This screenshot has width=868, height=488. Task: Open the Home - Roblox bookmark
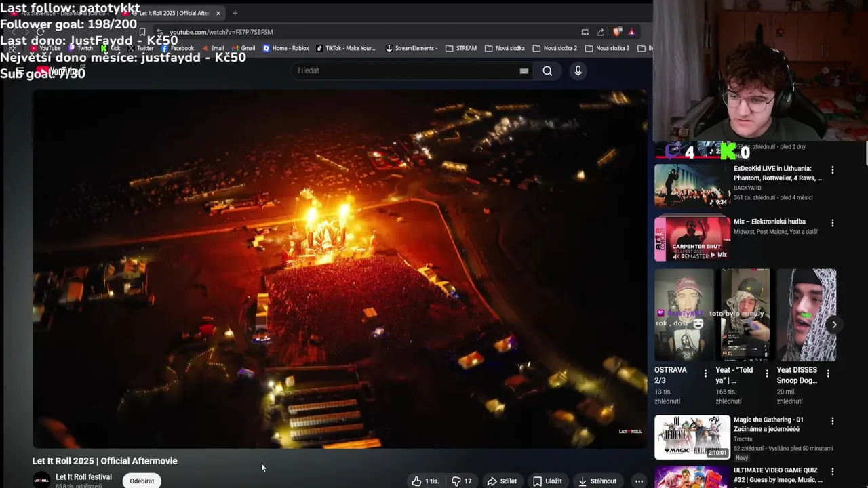click(x=285, y=48)
